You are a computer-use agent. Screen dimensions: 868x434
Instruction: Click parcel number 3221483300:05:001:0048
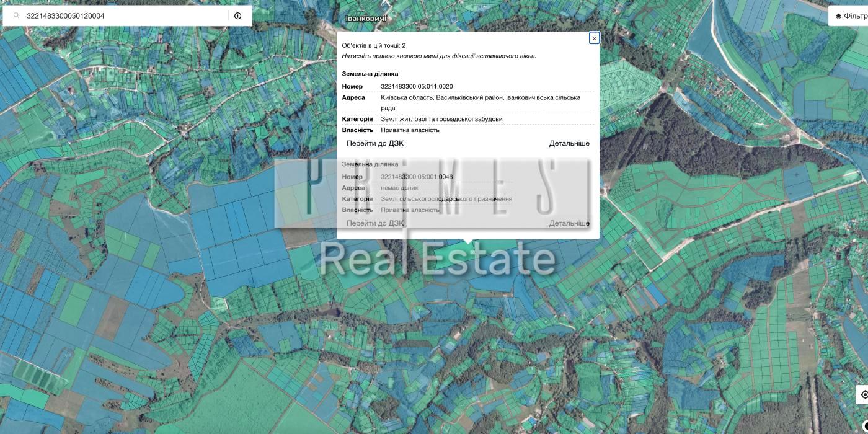[417, 177]
